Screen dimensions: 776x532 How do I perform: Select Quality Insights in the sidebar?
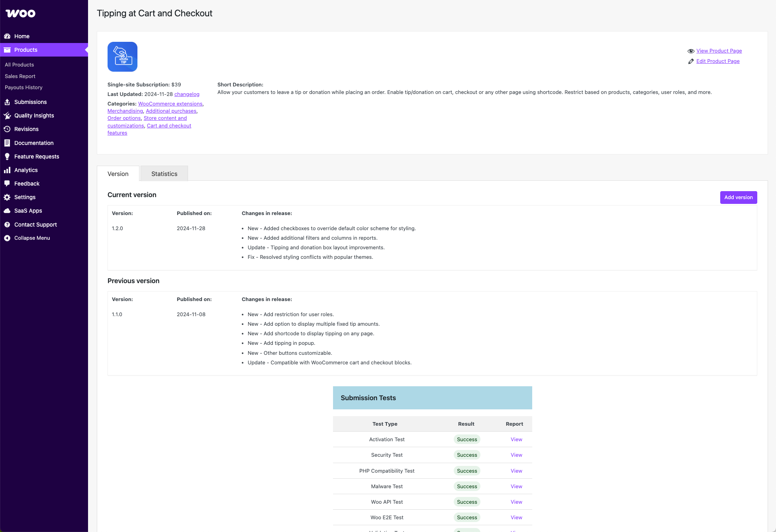click(34, 115)
